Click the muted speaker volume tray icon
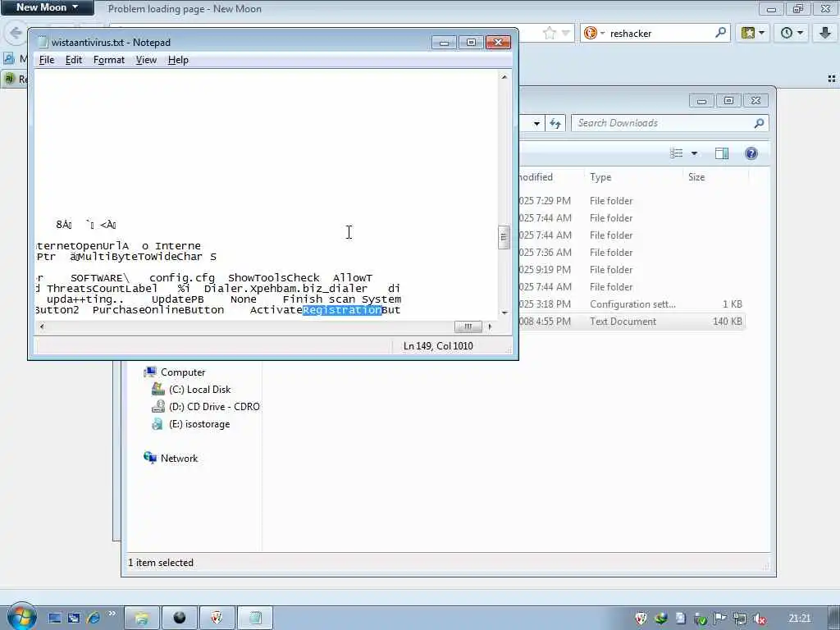840x630 pixels. [x=759, y=619]
